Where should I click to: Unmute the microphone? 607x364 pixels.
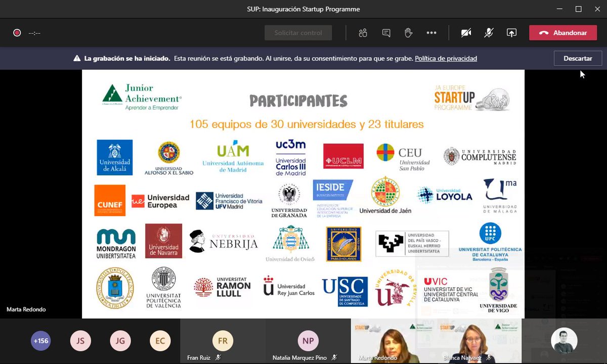pyautogui.click(x=489, y=33)
